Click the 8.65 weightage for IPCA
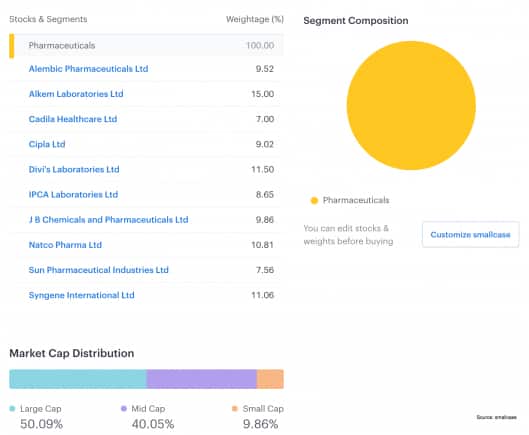529x435 pixels. click(264, 195)
